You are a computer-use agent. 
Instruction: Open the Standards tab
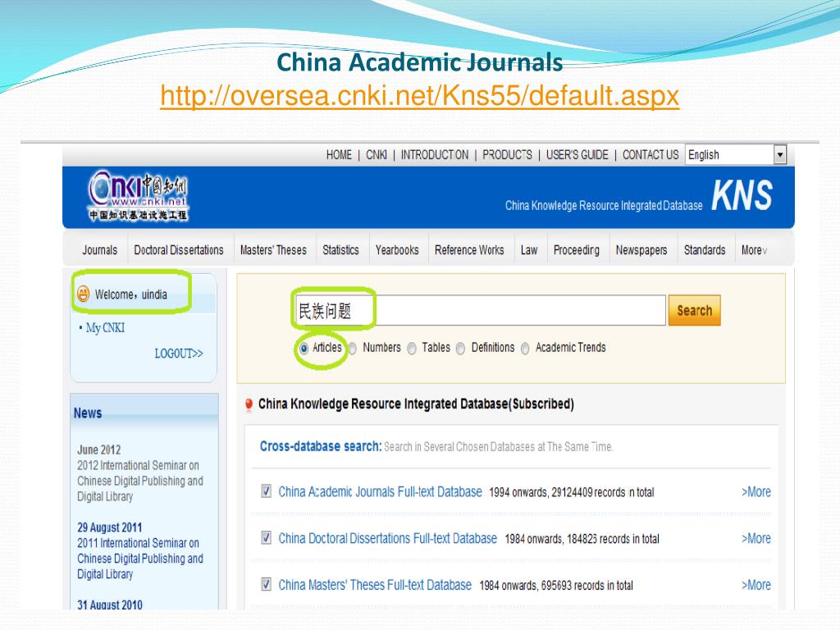coord(705,250)
